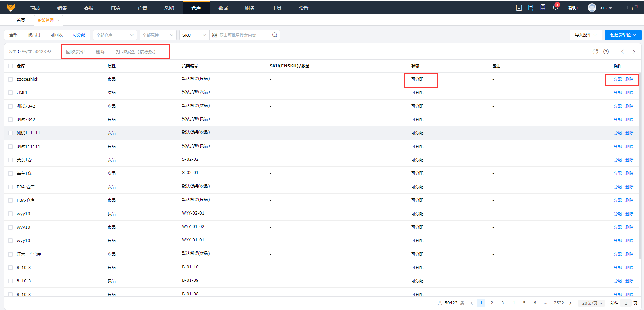Click the orange fox logo icon
The height and width of the screenshot is (310, 644).
click(11, 7)
